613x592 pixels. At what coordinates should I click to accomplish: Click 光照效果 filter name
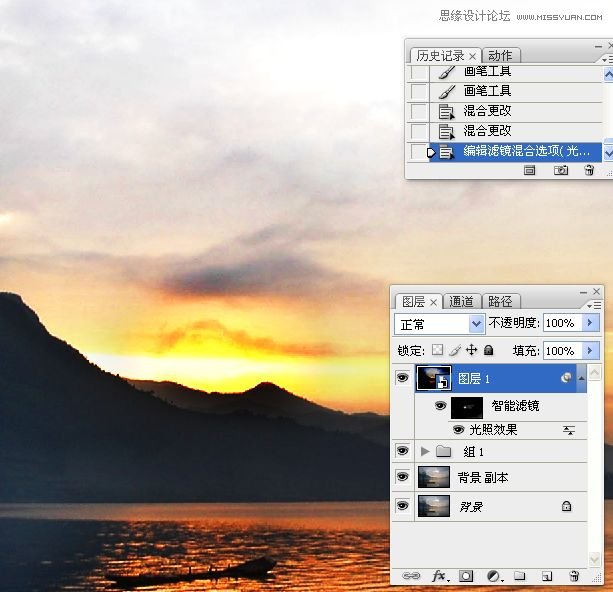(493, 430)
